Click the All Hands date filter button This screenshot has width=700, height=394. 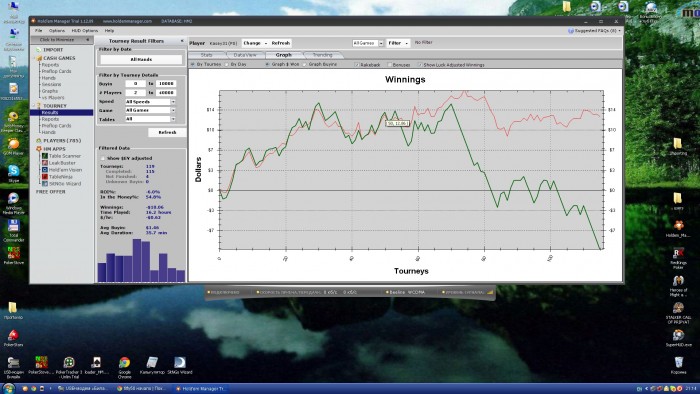pos(141,59)
